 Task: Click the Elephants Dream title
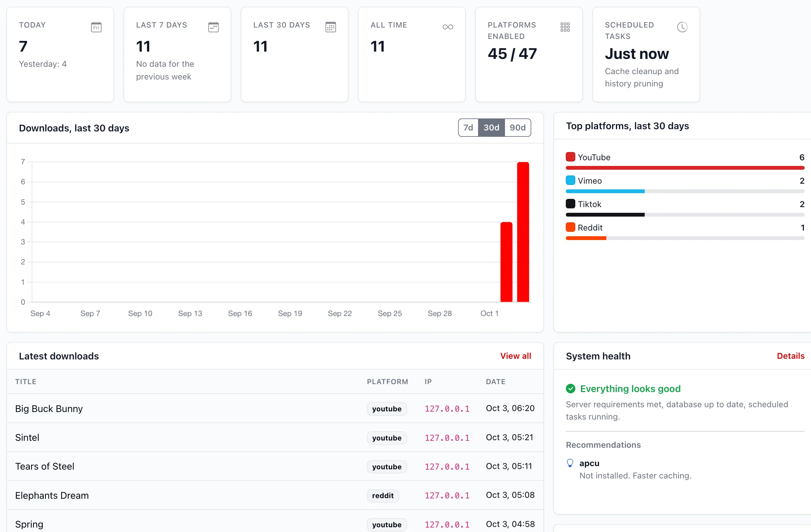click(52, 495)
